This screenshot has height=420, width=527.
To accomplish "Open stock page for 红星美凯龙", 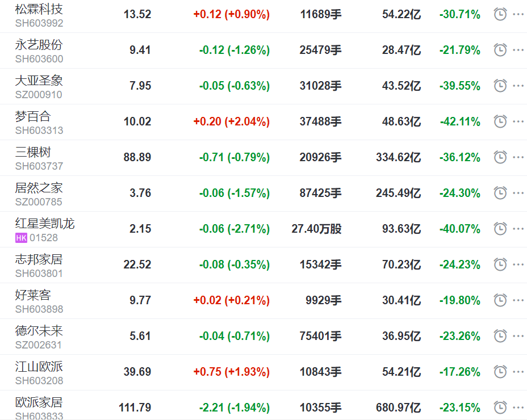I will tap(45, 224).
